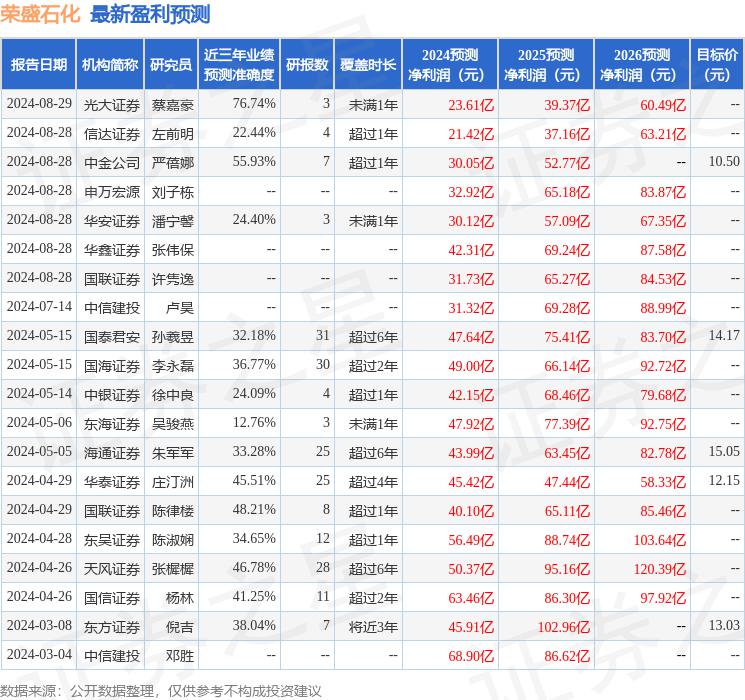Click analyst name 刘子栋

(173, 192)
